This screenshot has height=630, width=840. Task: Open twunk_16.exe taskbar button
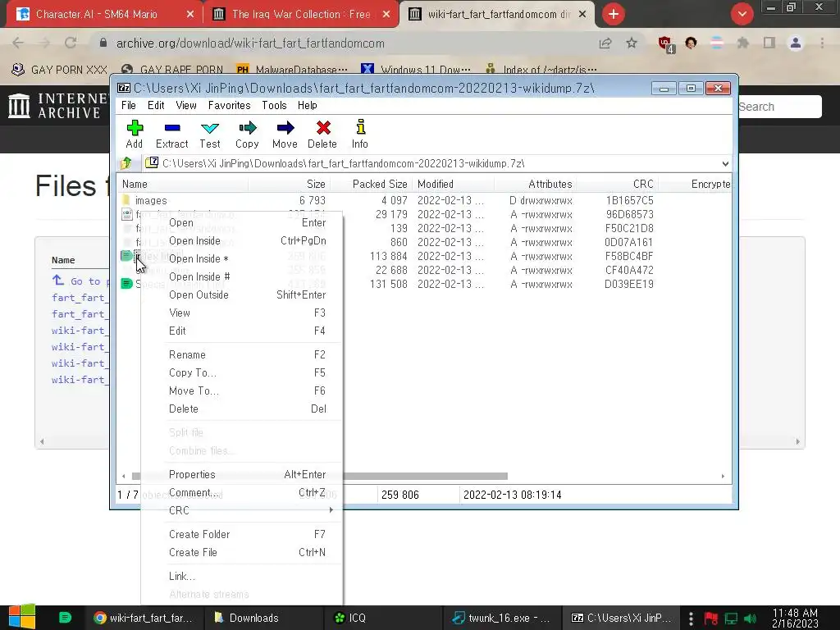coord(501,618)
